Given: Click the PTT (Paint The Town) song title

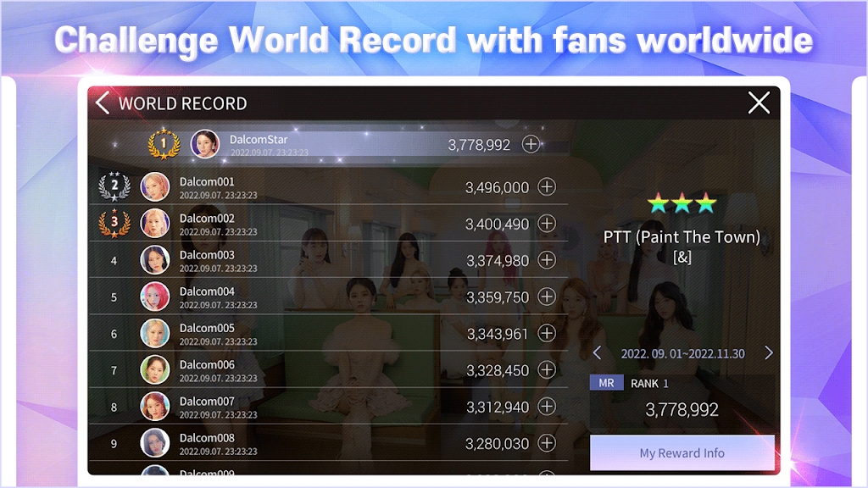Looking at the screenshot, I should (682, 238).
